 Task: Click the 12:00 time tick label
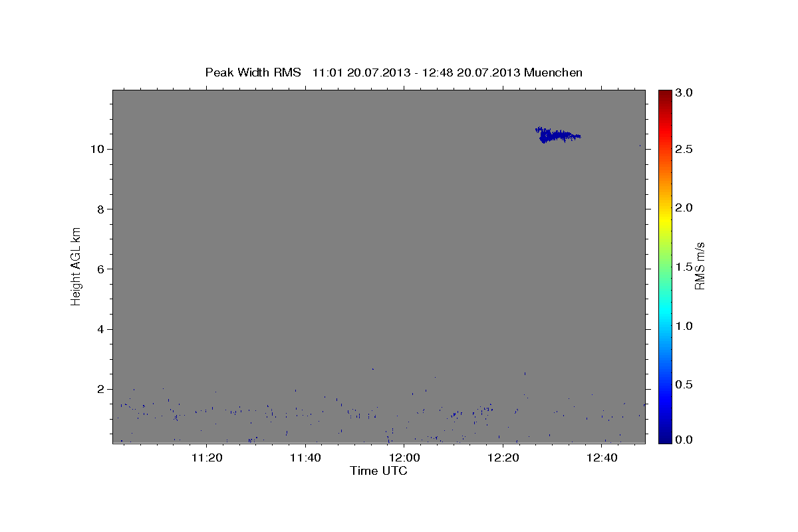coord(404,458)
